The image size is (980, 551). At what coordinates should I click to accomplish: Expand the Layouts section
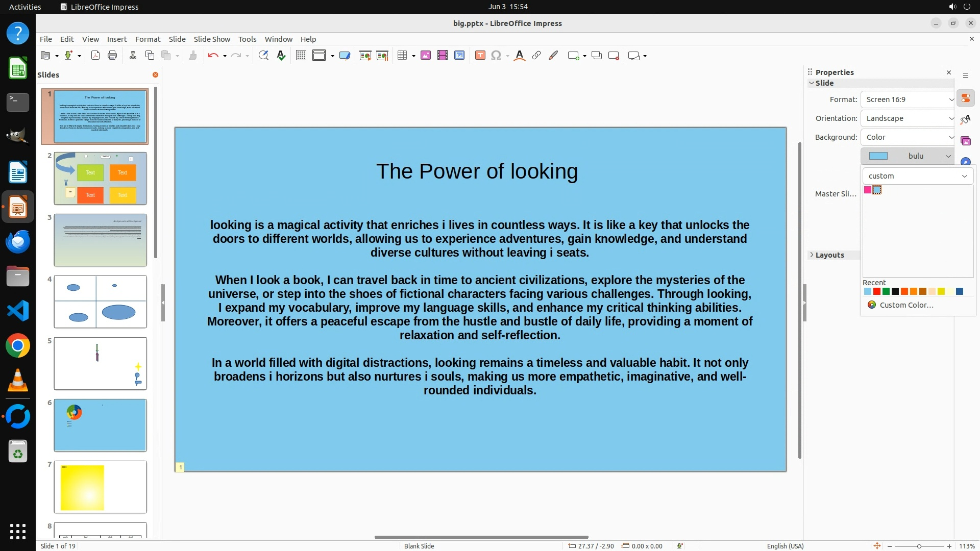[829, 255]
